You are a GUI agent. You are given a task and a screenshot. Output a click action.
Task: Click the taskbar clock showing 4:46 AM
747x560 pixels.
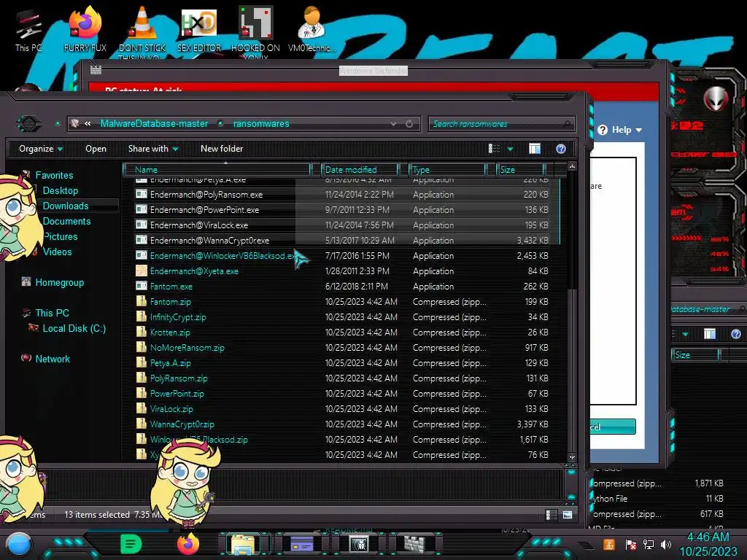coord(708,544)
